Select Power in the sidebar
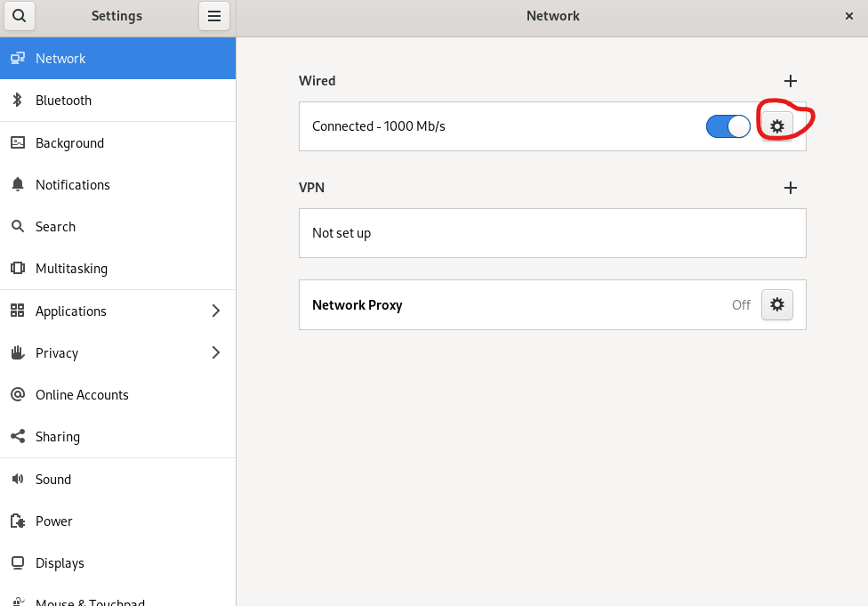Screen dimensions: 868x606 [x=118, y=521]
